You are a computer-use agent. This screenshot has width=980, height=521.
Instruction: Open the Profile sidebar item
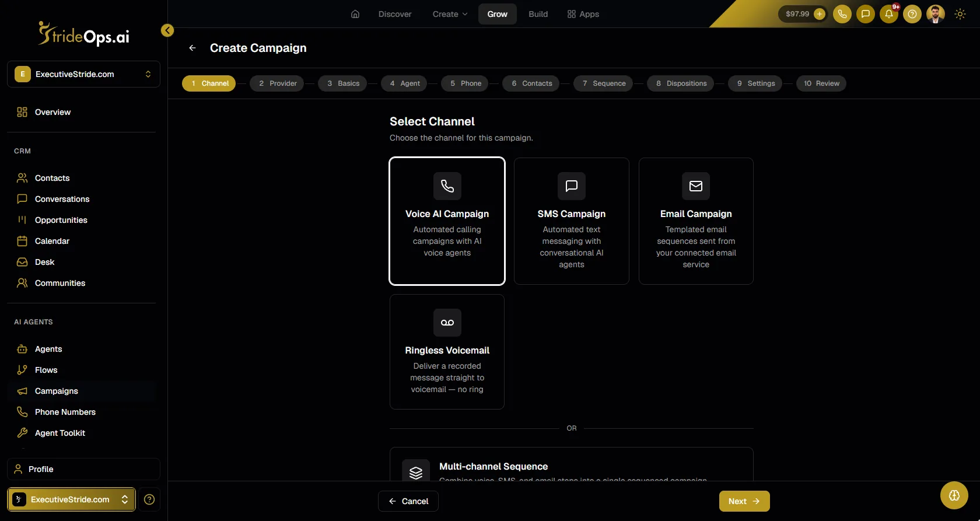tap(83, 469)
